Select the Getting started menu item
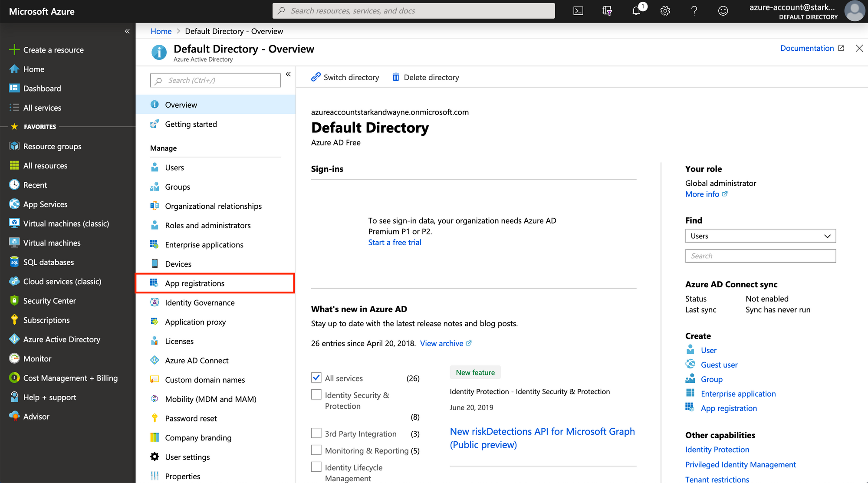Image resolution: width=868 pixels, height=483 pixels. click(x=191, y=123)
